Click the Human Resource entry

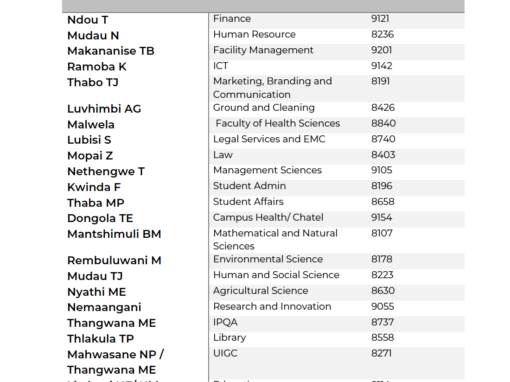tap(254, 34)
